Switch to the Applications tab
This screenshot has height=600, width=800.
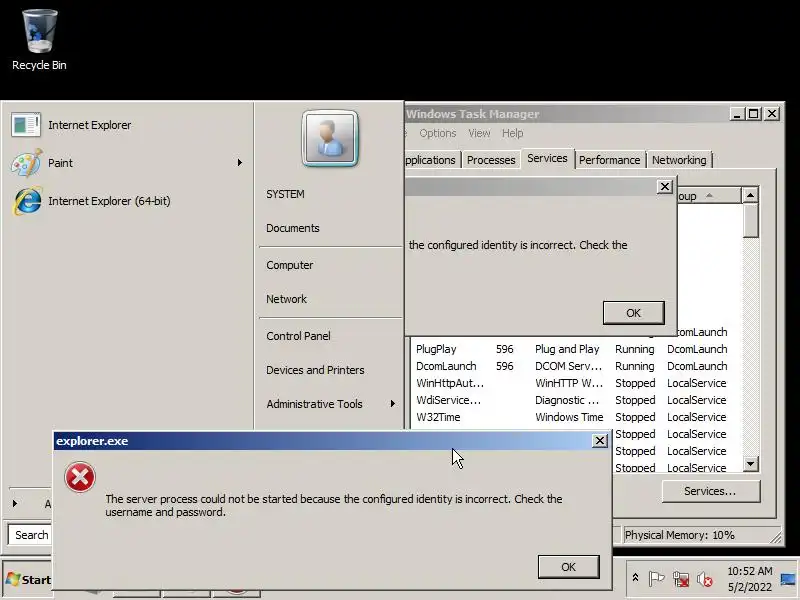[x=432, y=160]
